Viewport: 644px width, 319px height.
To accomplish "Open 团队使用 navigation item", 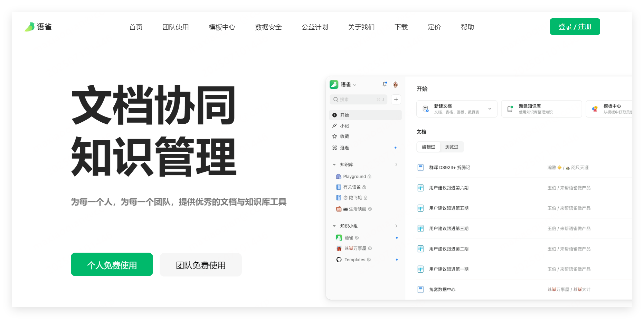I will (x=176, y=27).
